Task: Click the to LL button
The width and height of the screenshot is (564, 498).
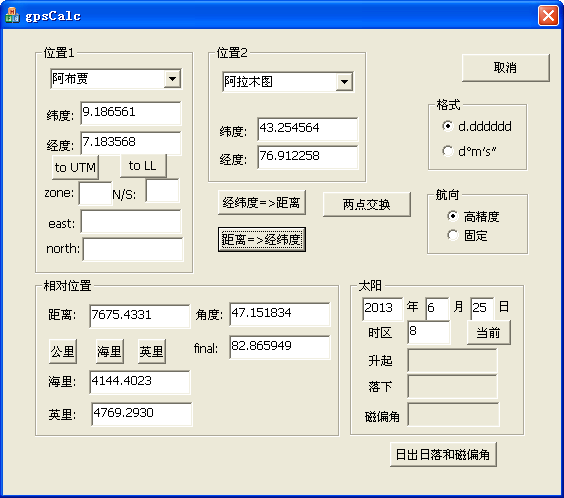Action: (143, 166)
